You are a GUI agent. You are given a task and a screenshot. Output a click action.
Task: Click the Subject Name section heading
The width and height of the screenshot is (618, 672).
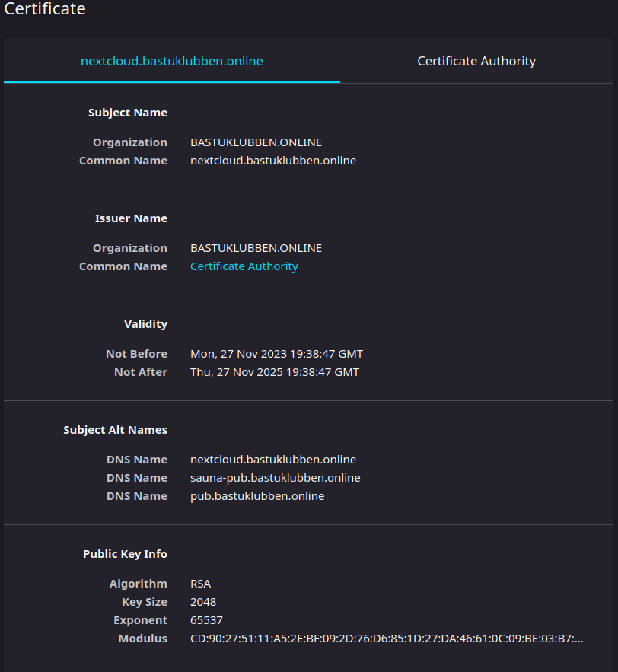coord(128,113)
